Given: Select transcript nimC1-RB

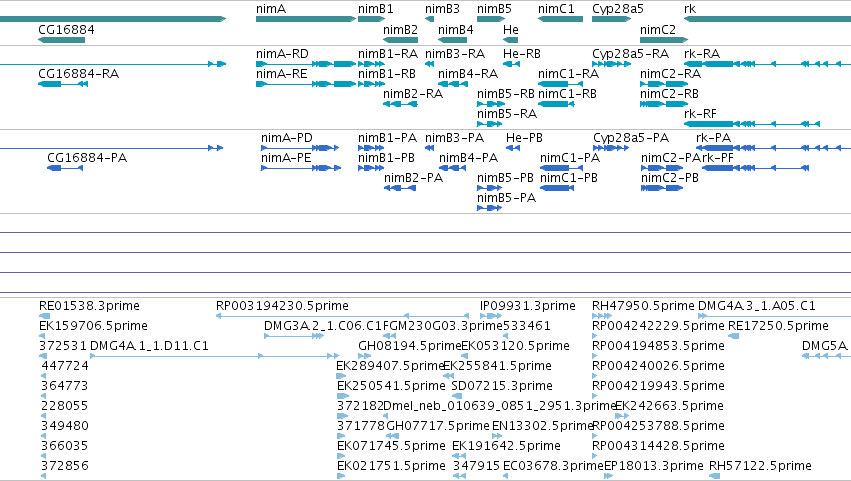Looking at the screenshot, I should [x=556, y=104].
